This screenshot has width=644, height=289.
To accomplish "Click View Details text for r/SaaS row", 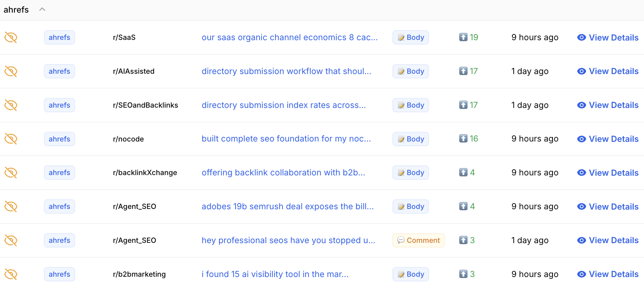I will tap(613, 38).
